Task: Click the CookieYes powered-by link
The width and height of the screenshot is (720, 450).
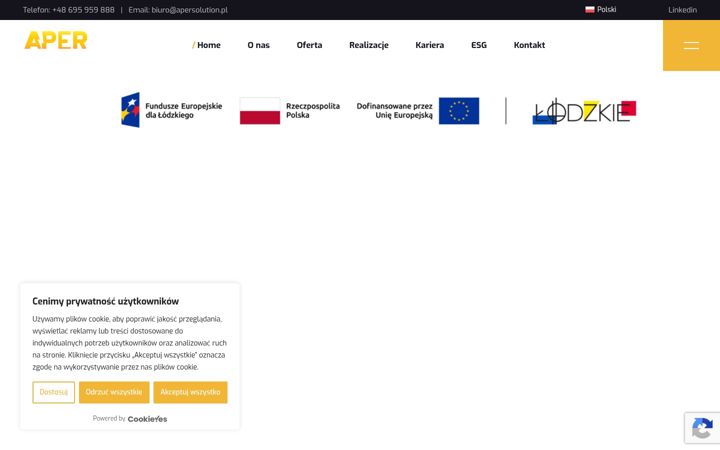Action: click(x=147, y=419)
